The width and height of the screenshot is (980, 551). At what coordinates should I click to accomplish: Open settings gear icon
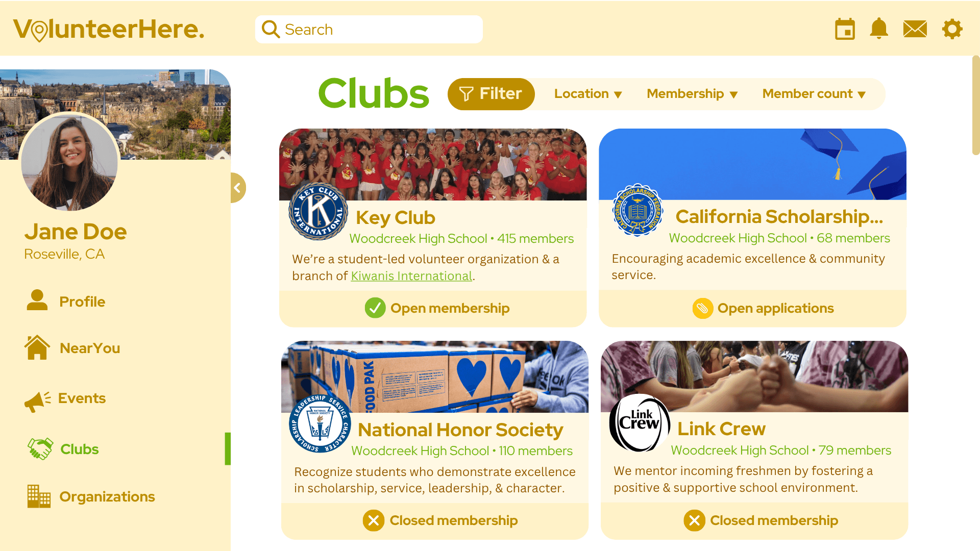952,29
